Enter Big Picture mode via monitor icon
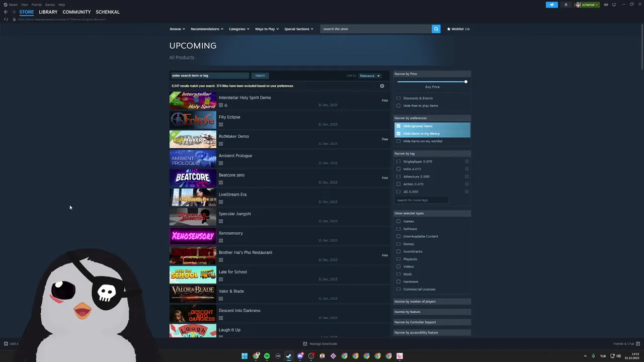Image resolution: width=644 pixels, height=362 pixels. tap(614, 5)
